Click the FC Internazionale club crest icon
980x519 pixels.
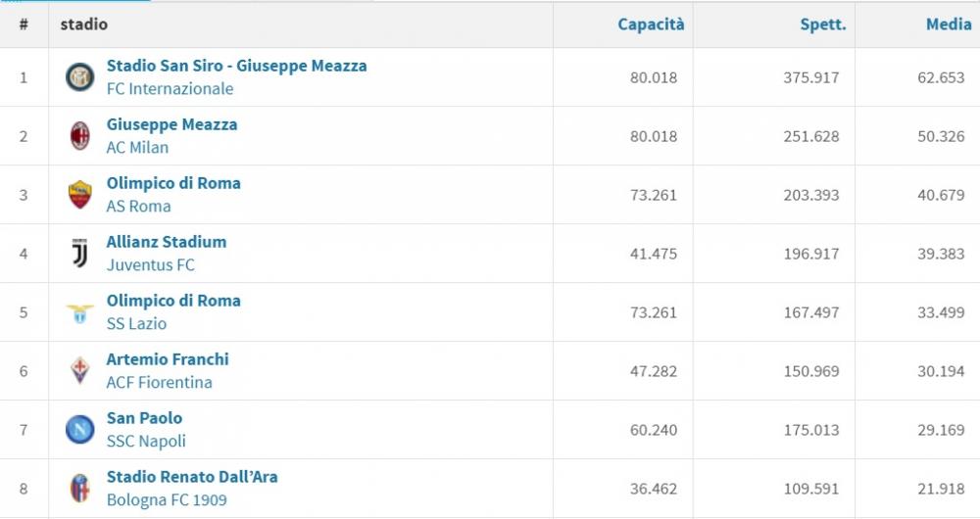click(x=79, y=77)
